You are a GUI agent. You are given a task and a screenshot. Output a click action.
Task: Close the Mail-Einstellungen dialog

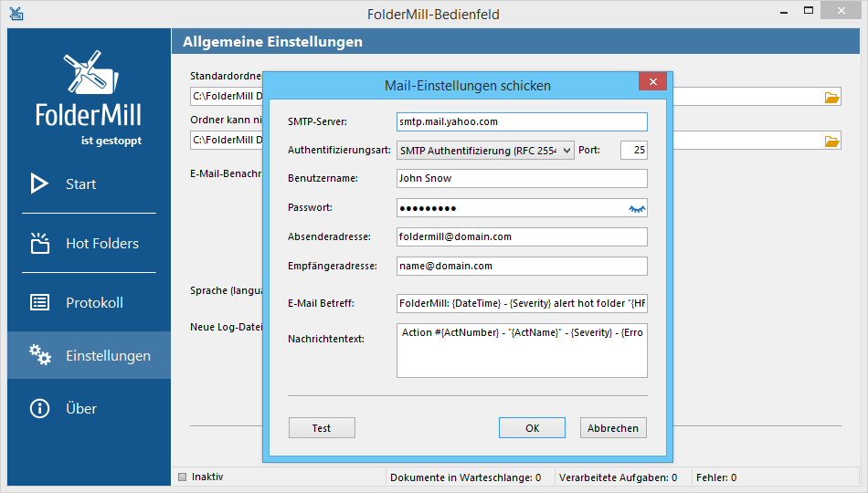point(652,81)
